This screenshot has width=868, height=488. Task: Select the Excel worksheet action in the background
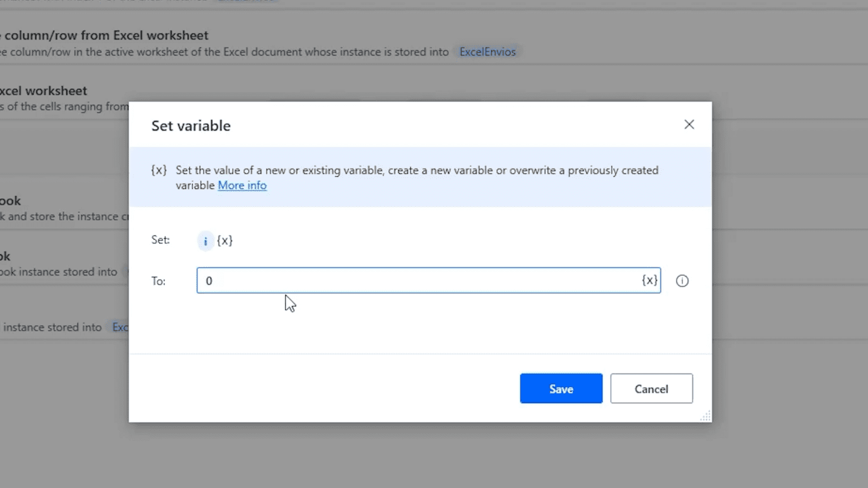tap(44, 90)
